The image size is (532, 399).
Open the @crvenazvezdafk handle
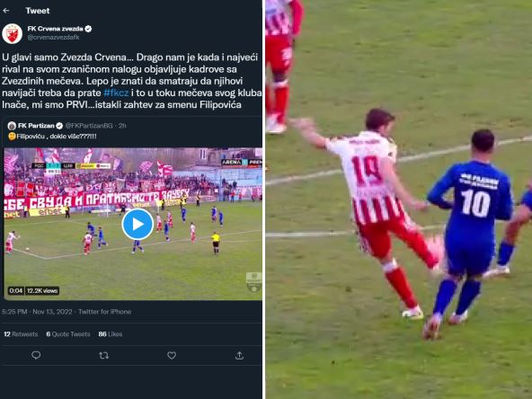click(x=53, y=38)
